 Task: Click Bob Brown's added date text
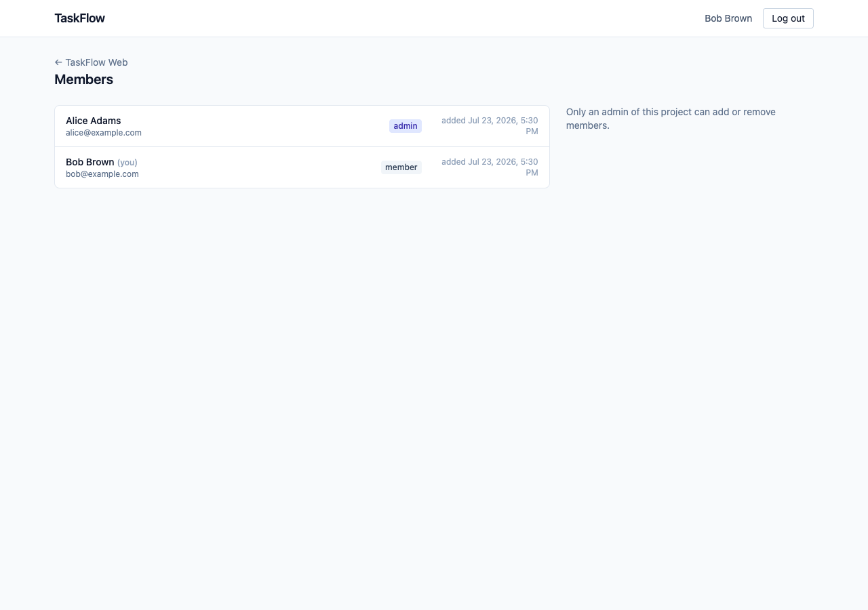pos(490,167)
